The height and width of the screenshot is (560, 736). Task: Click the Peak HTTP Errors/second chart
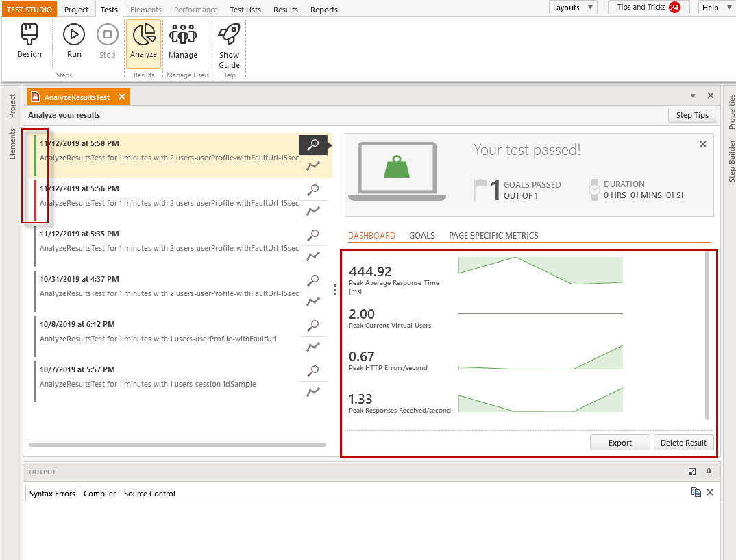pyautogui.click(x=540, y=357)
